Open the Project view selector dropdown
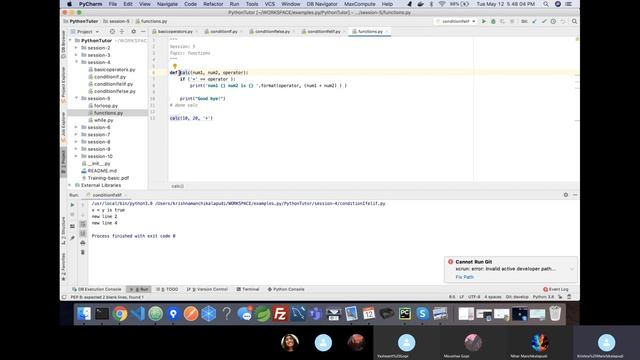The image size is (640, 360). [85, 31]
